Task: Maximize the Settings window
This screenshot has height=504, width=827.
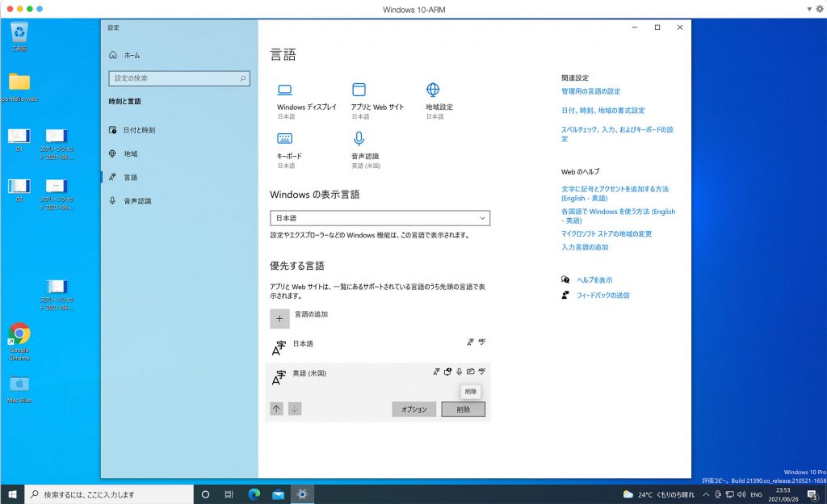Action: pos(657,27)
